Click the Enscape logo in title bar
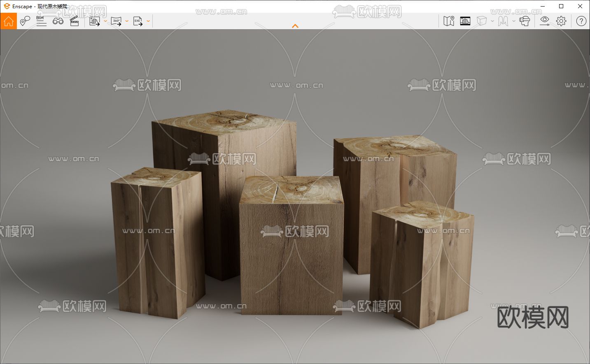 7,6
